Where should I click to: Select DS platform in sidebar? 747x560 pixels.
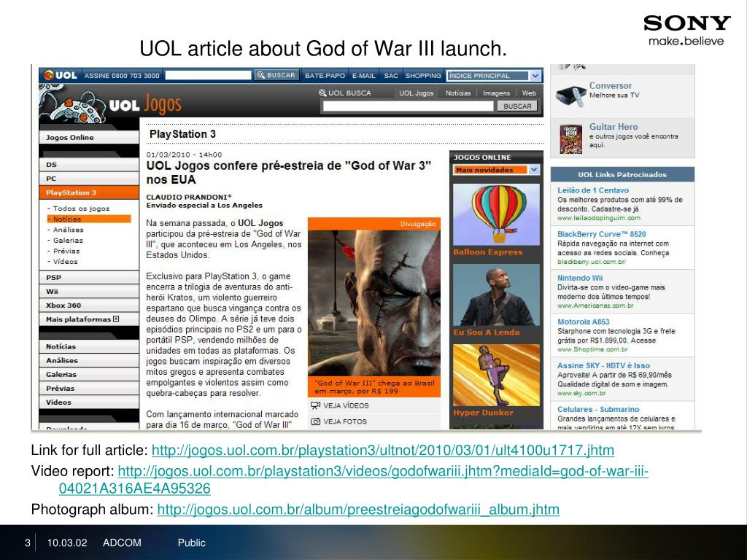tap(89, 164)
